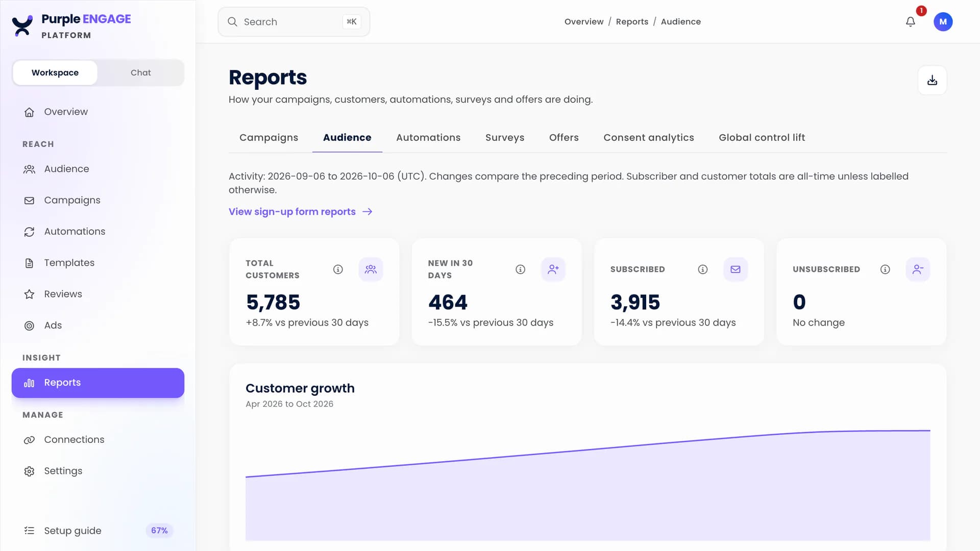Click the 5,785 total customers value

click(x=273, y=303)
